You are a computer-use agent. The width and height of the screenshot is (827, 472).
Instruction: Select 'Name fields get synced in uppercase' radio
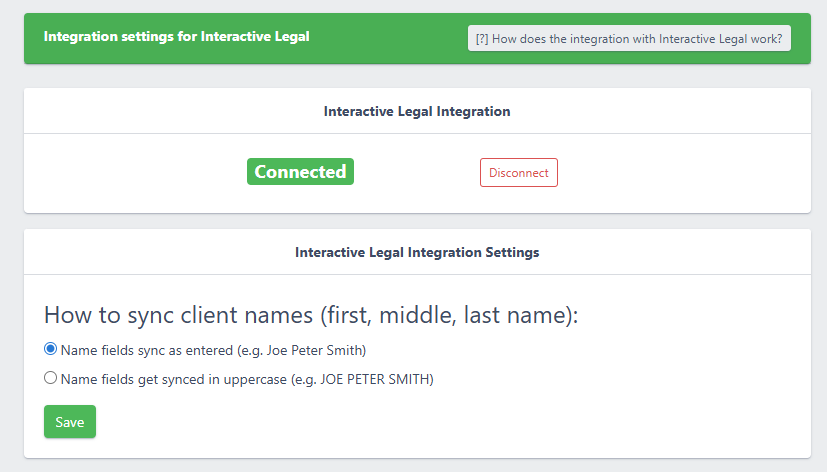pos(50,378)
